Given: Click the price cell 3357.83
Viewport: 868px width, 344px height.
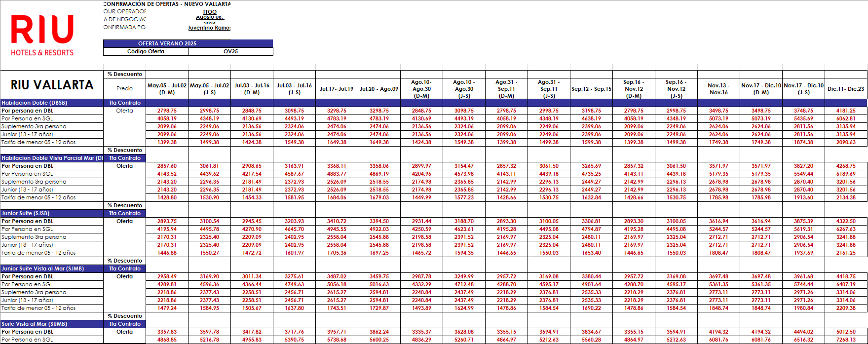Looking at the screenshot, I should point(167,332).
